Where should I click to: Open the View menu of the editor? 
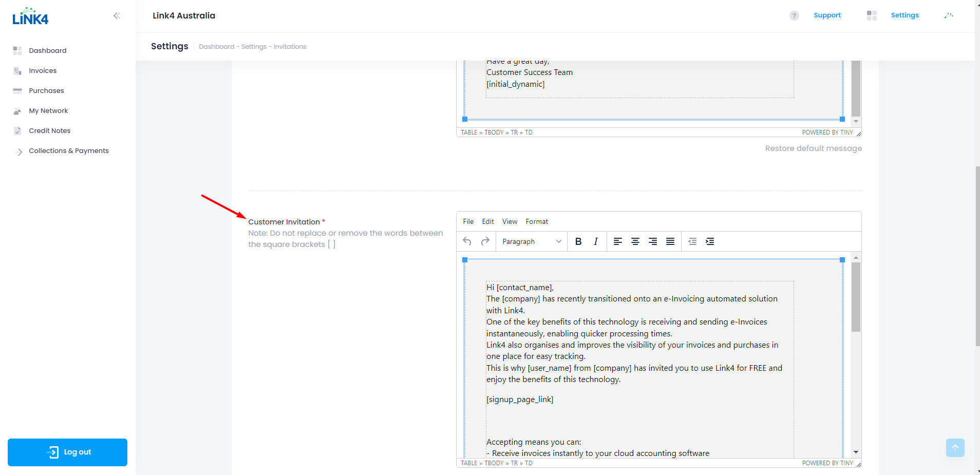(510, 221)
